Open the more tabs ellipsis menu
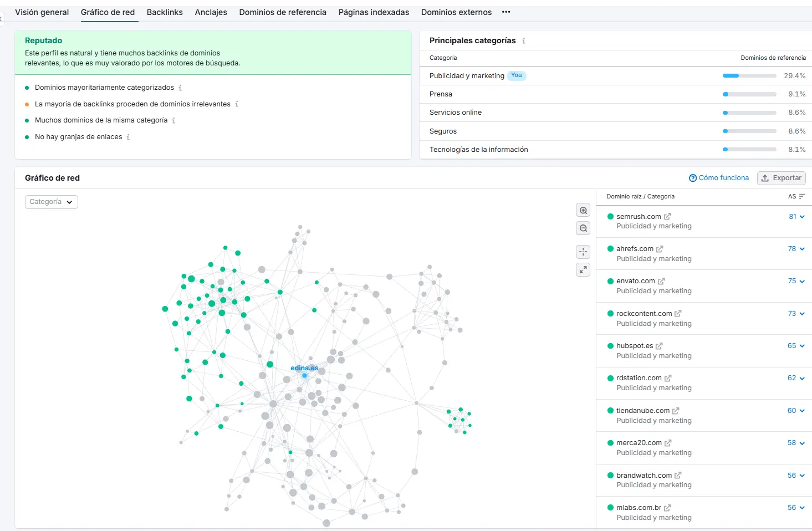812x531 pixels. [506, 12]
